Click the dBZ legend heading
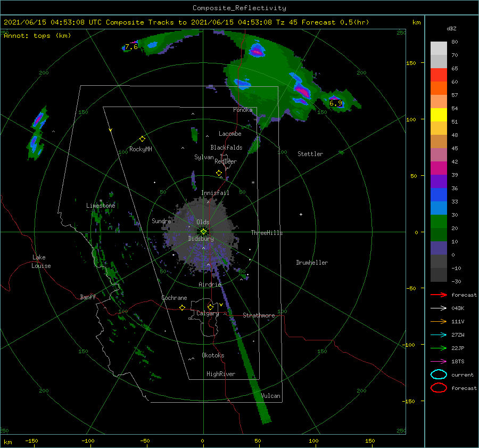 pos(451,28)
